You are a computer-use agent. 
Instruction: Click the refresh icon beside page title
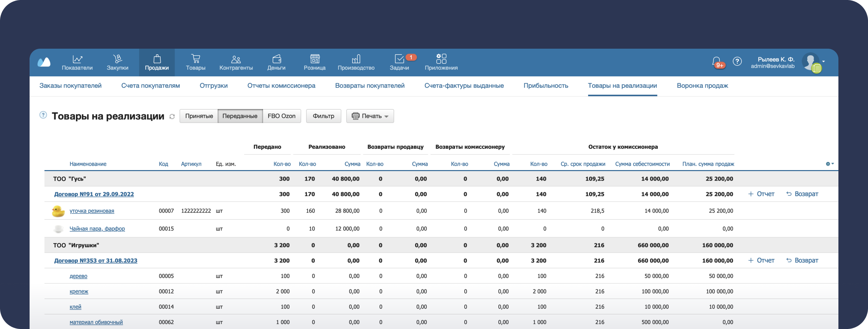(x=172, y=117)
